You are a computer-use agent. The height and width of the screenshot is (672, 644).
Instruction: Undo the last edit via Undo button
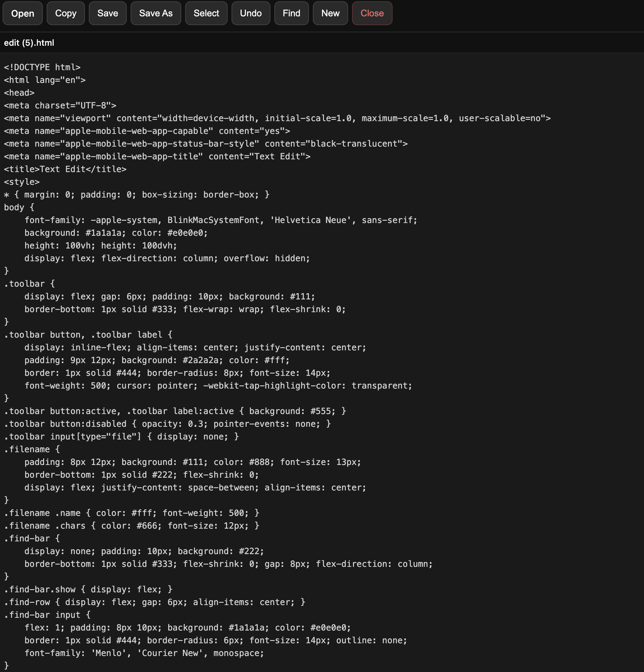251,13
